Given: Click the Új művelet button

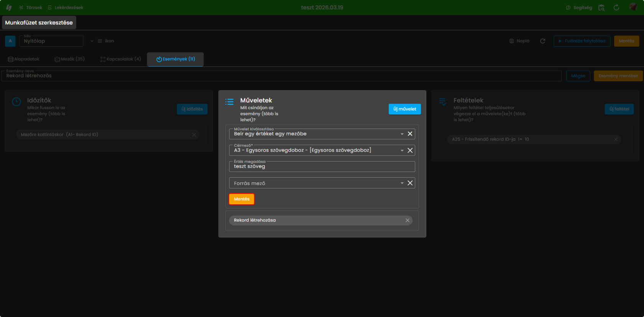Looking at the screenshot, I should (405, 109).
